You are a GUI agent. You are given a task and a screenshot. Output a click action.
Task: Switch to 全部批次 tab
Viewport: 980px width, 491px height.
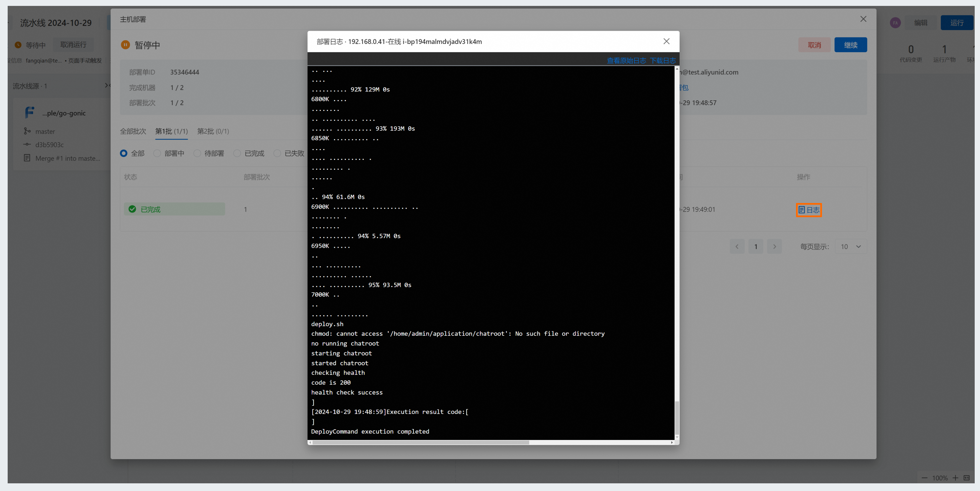tap(133, 131)
